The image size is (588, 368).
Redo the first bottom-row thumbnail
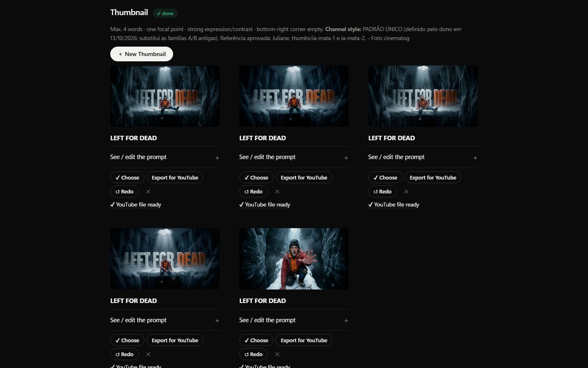click(x=125, y=354)
